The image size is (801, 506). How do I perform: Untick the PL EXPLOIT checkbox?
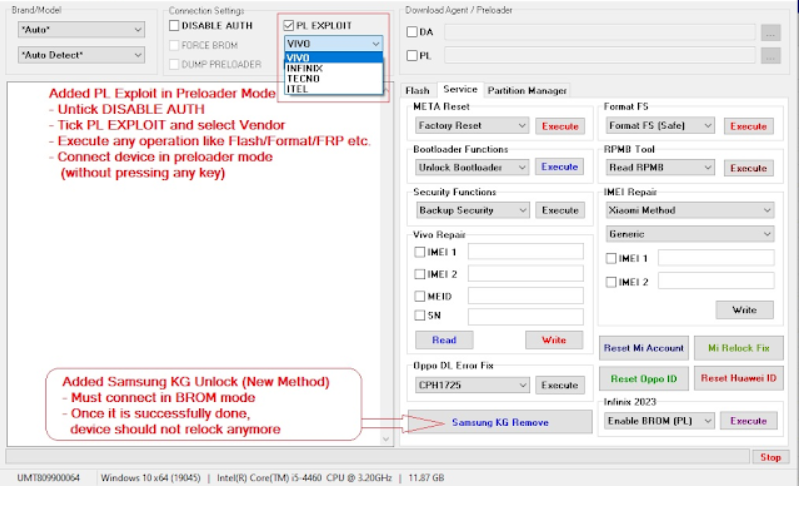[289, 26]
